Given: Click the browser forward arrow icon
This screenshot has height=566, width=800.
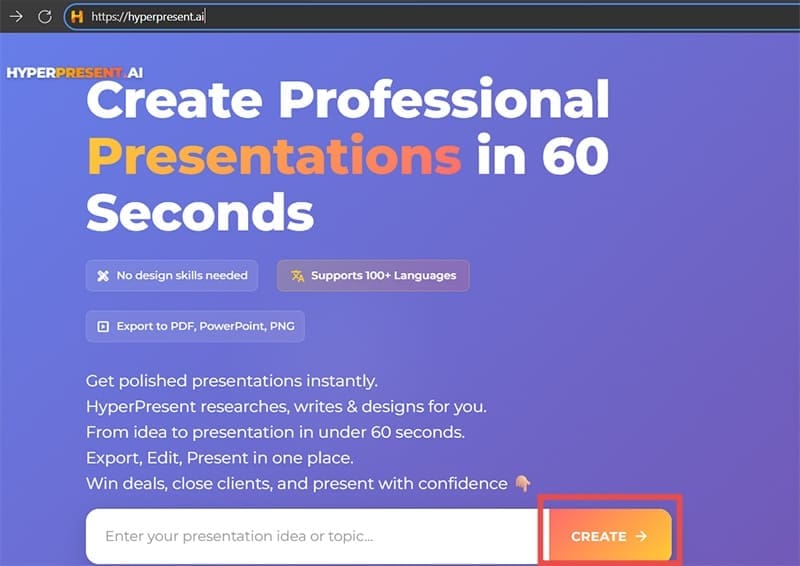Looking at the screenshot, I should (16, 16).
